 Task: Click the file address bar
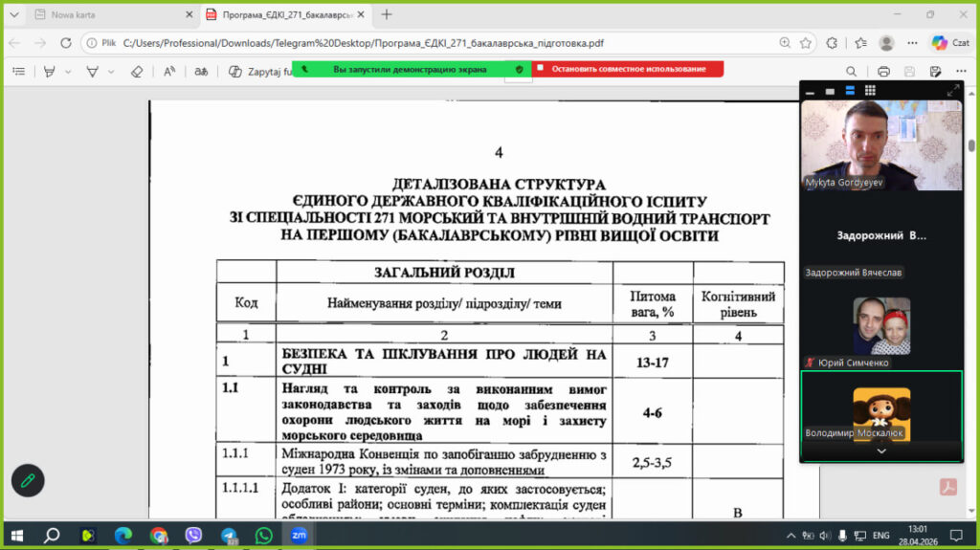(363, 43)
